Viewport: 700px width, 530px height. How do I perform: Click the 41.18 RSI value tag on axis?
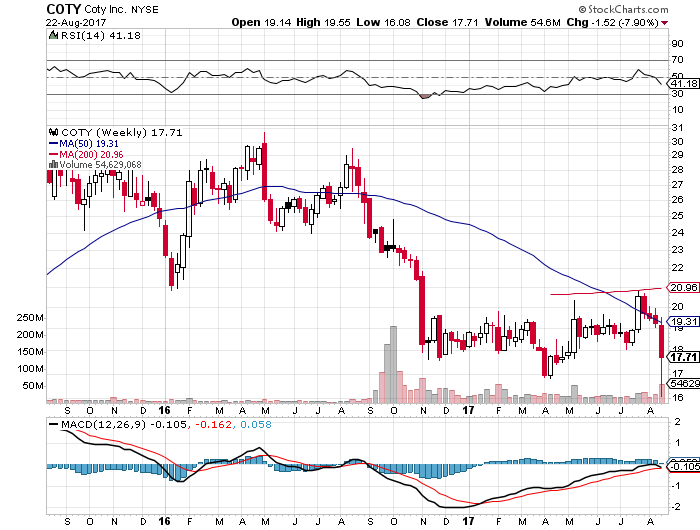click(x=682, y=84)
